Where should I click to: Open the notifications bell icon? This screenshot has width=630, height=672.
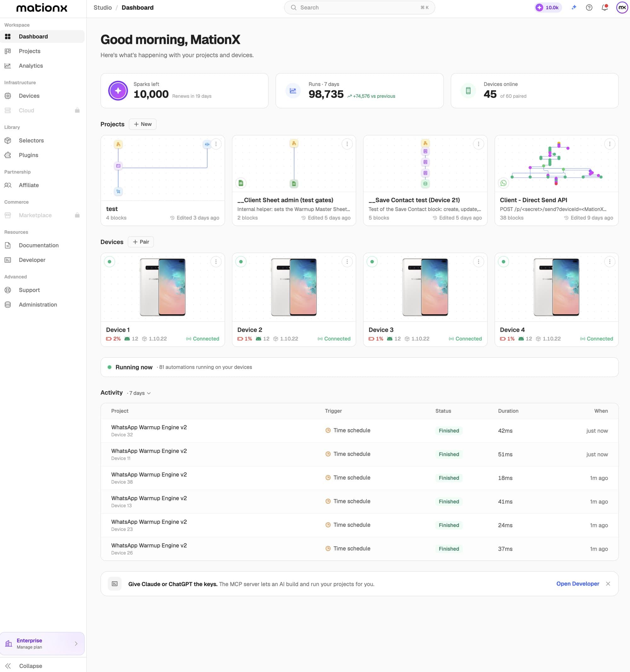pyautogui.click(x=605, y=8)
